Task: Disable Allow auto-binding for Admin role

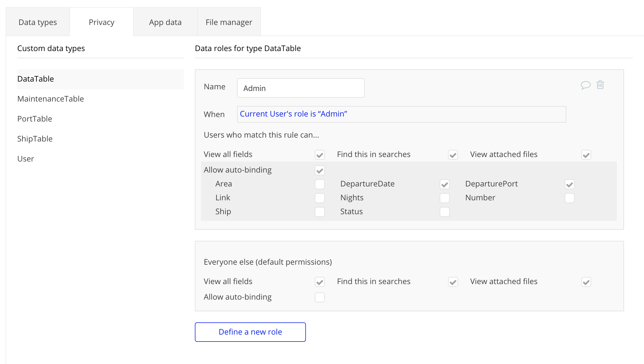Action: (x=320, y=170)
